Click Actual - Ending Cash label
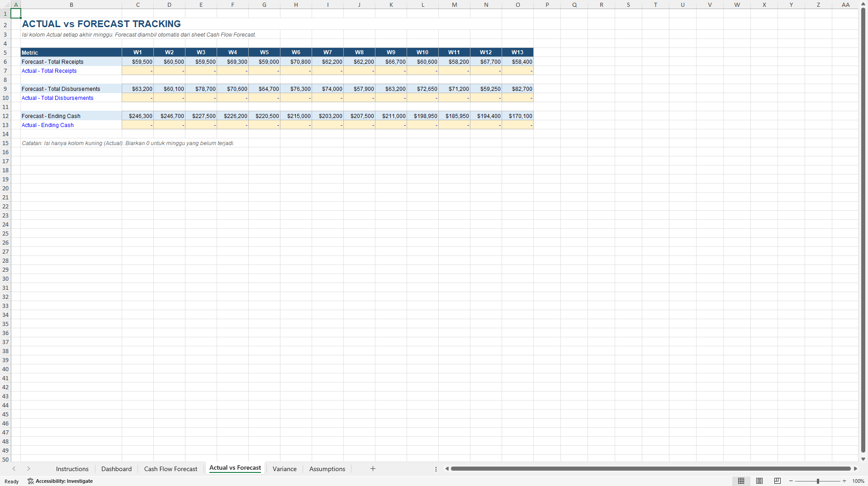Image resolution: width=868 pixels, height=486 pixels. click(47, 125)
